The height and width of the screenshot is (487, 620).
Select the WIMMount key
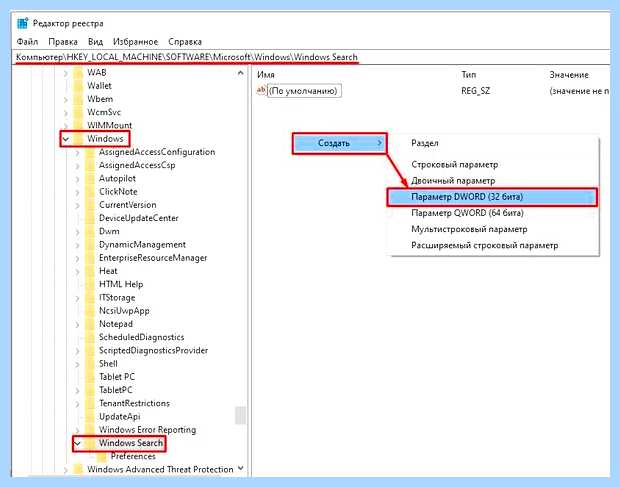pyautogui.click(x=110, y=126)
